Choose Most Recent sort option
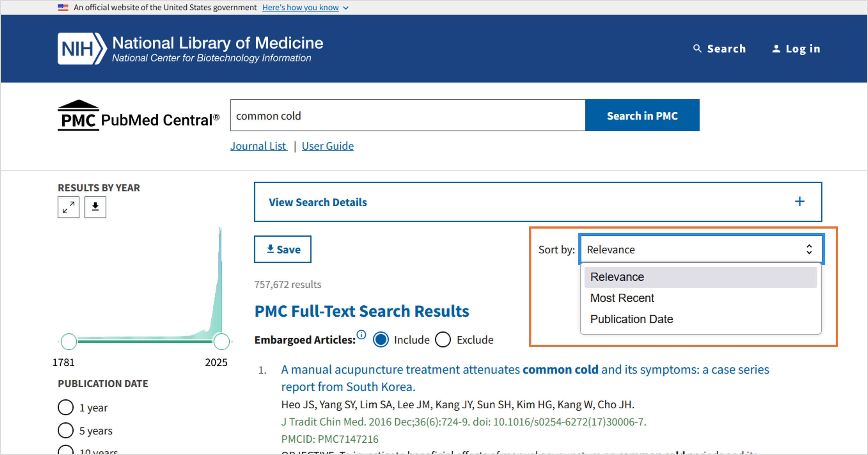 622,298
